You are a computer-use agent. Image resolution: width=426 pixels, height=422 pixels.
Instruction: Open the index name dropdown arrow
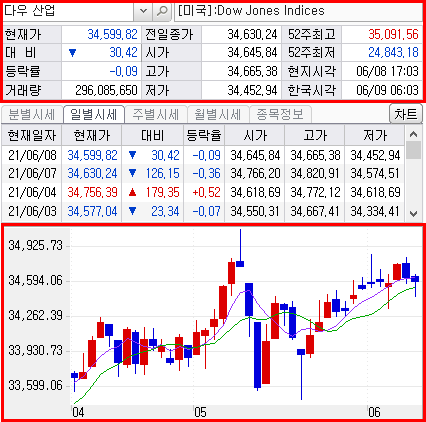pos(143,12)
